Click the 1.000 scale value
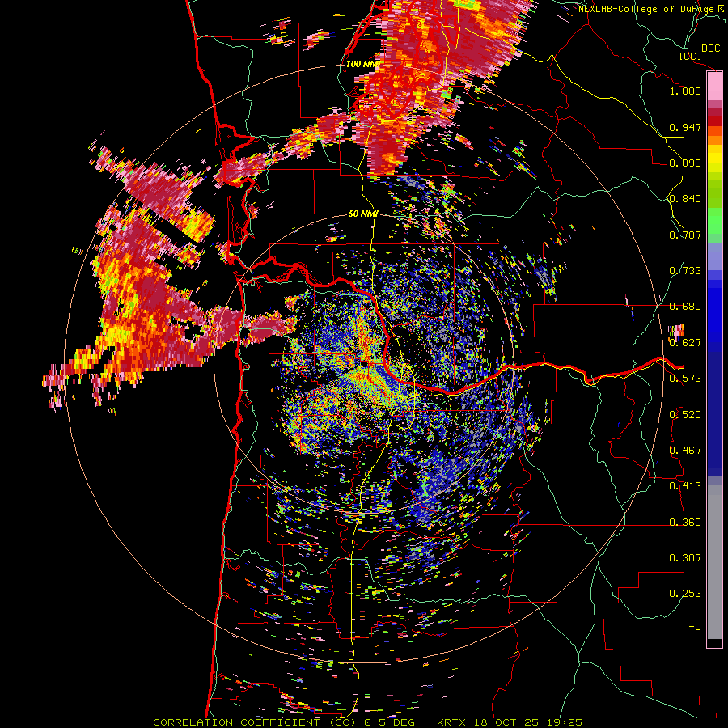The height and width of the screenshot is (728, 728). tap(685, 91)
